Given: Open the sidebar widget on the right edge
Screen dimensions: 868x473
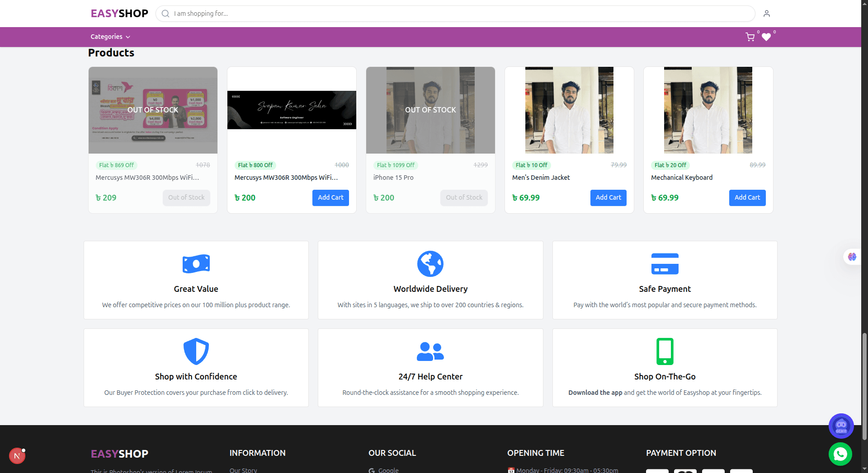Looking at the screenshot, I should coord(852,257).
